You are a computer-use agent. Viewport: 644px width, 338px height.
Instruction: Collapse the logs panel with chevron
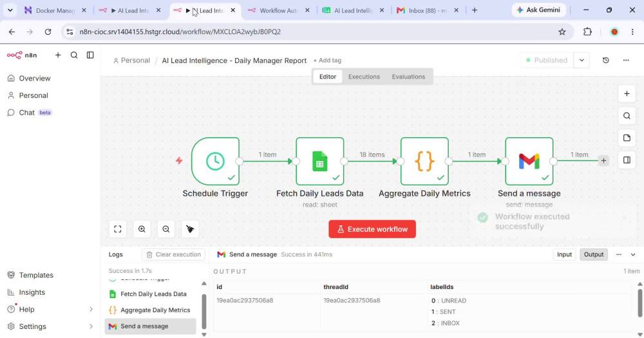(x=633, y=254)
